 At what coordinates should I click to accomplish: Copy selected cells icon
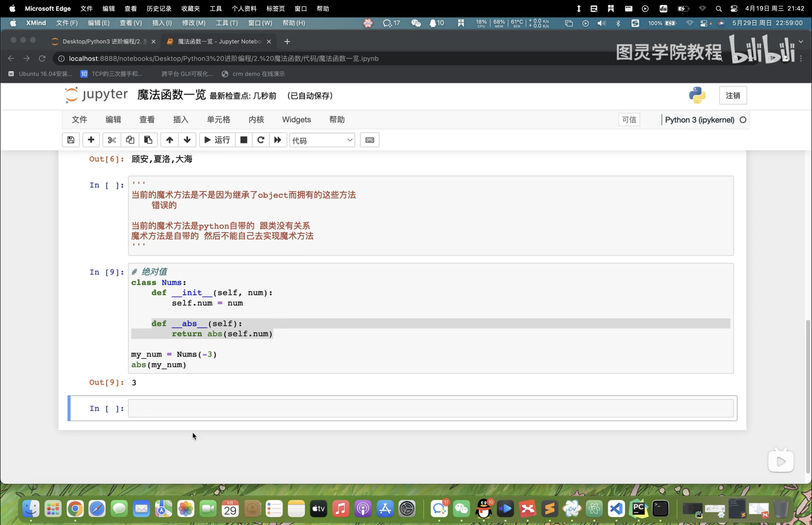click(130, 140)
